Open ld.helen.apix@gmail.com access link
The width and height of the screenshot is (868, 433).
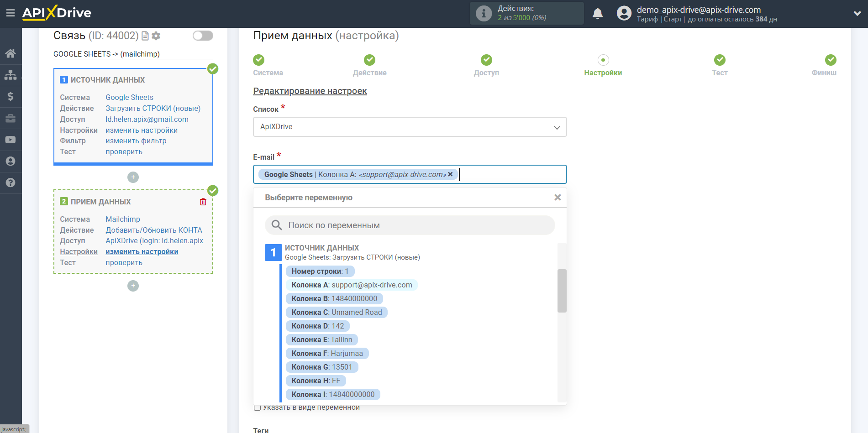(147, 119)
